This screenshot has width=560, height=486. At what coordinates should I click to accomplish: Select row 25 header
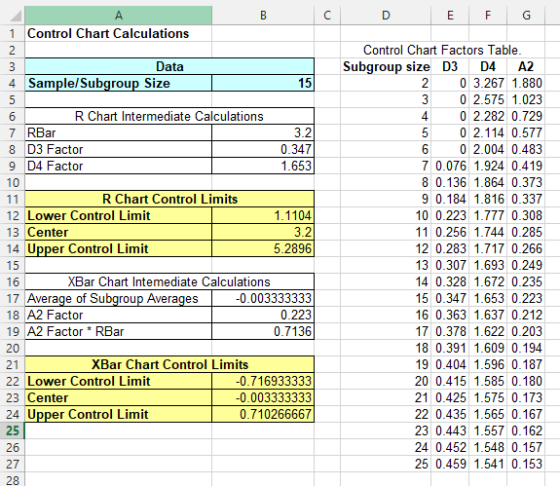(12, 431)
